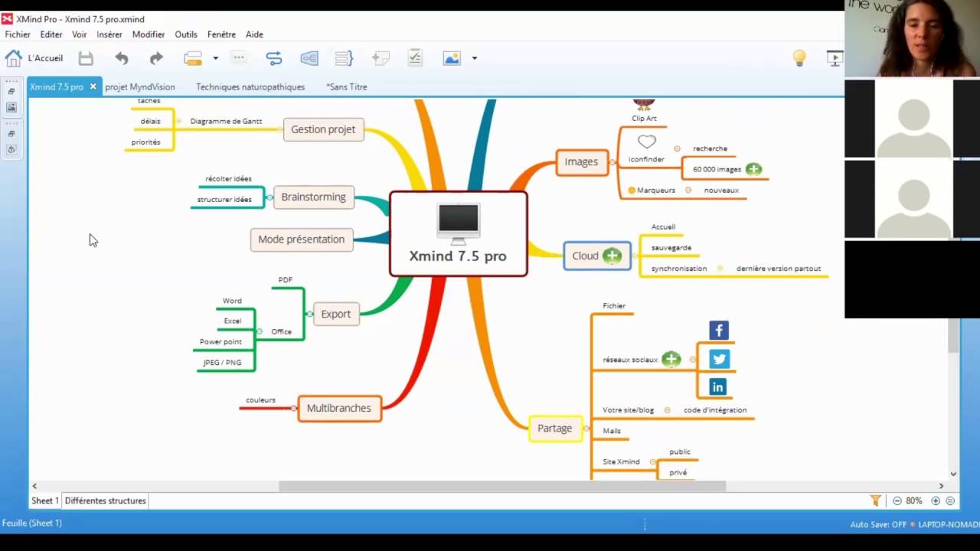Select the Cloud topic node

597,256
